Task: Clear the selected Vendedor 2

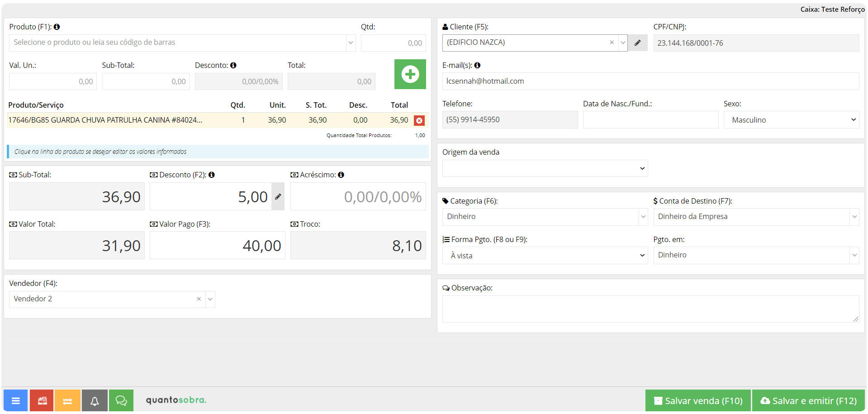Action: pyautogui.click(x=199, y=299)
